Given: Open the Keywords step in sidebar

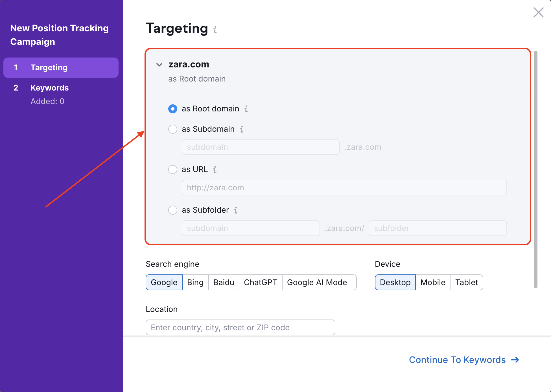Looking at the screenshot, I should pos(49,88).
